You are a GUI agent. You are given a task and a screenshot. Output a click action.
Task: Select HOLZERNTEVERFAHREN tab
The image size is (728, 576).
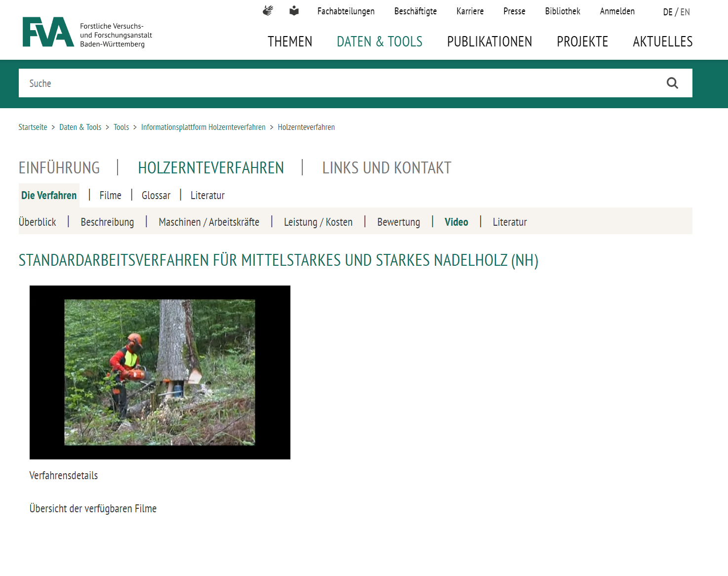coord(211,168)
